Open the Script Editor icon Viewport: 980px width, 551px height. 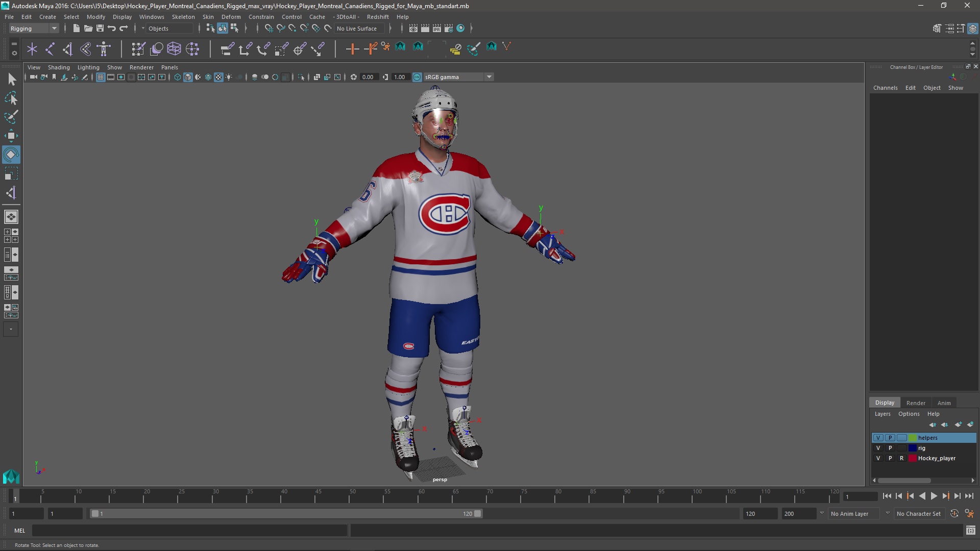point(971,531)
